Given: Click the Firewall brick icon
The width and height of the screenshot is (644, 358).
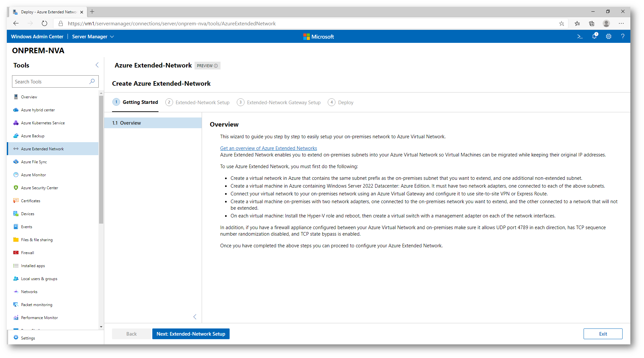Looking at the screenshot, I should click(x=16, y=253).
